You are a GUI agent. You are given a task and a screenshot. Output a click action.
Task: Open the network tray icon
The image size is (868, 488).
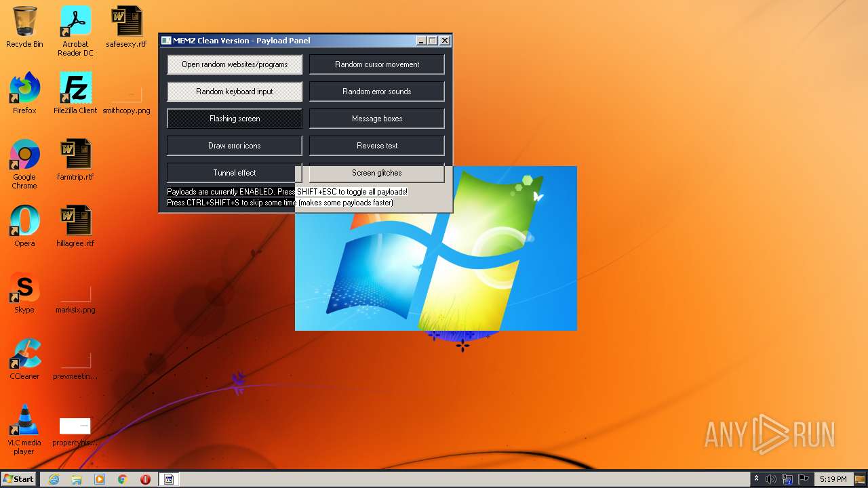coord(787,479)
